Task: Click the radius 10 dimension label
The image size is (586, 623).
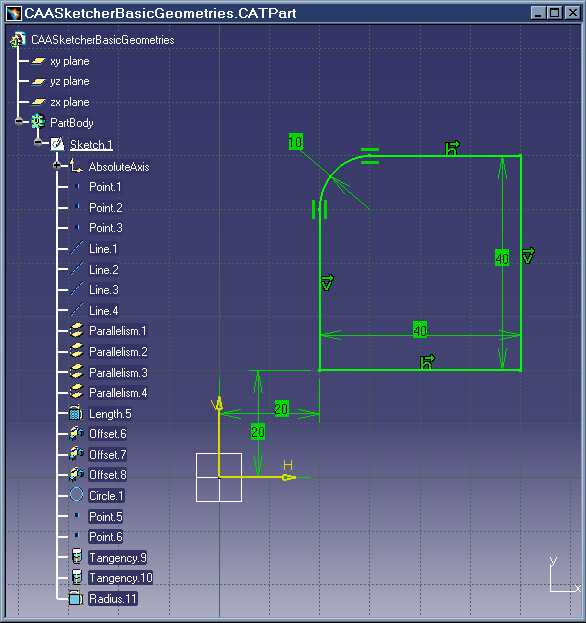Action: 296,142
